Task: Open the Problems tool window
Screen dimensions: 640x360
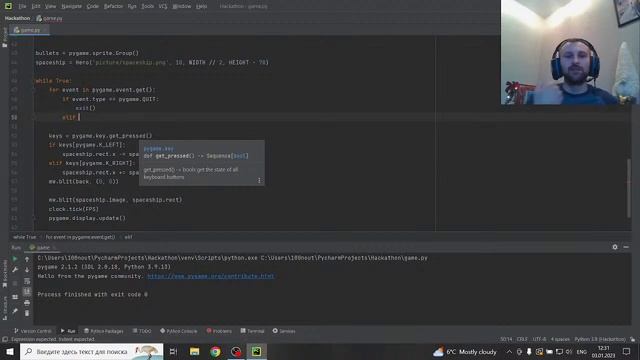Action: pos(219,331)
